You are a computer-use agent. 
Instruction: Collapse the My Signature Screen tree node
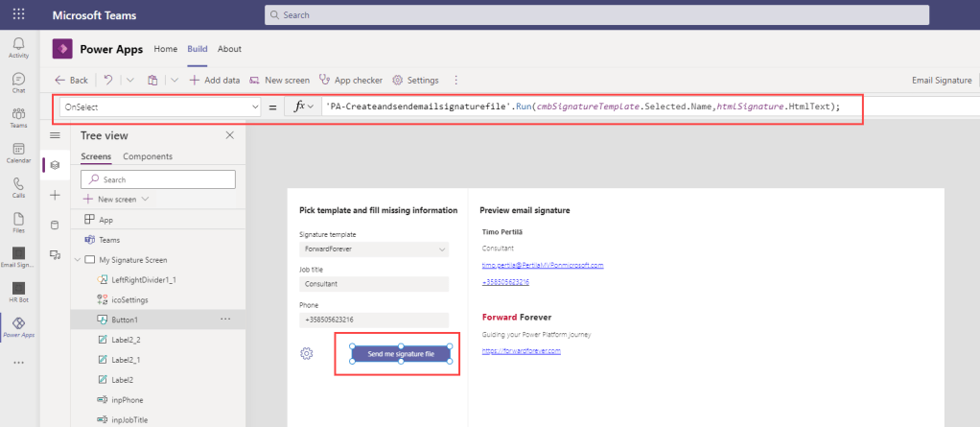pos(77,260)
